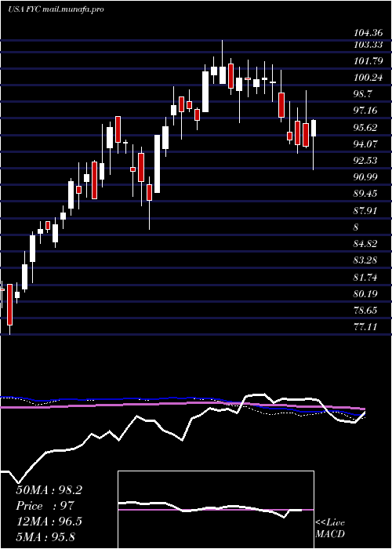Select the 104.36 price axis label
This screenshot has width=392, height=549.
pyautogui.click(x=368, y=34)
